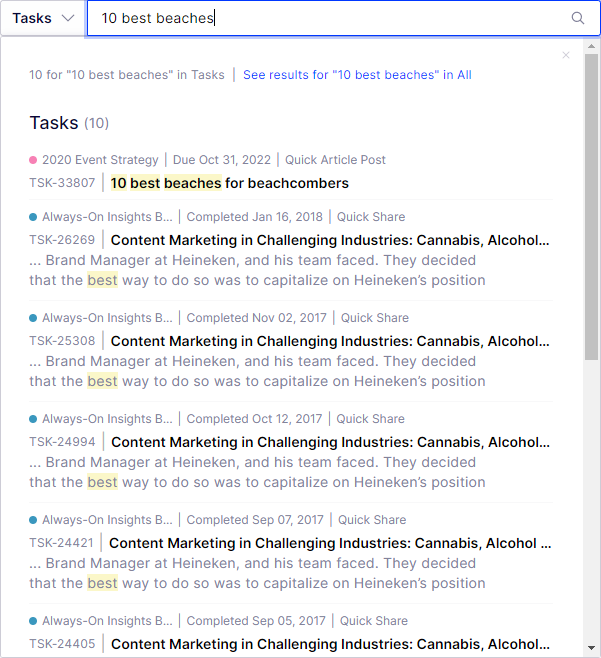
Task: Click the 'Quick Article Post' label
Action: coord(335,160)
